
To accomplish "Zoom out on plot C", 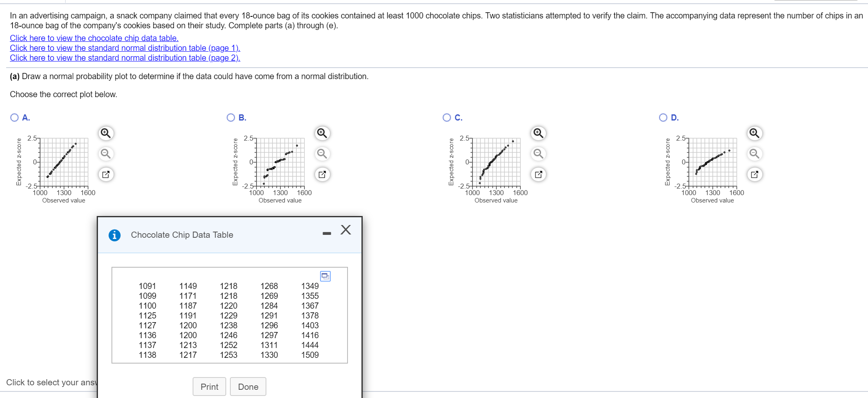I will pyautogui.click(x=538, y=154).
